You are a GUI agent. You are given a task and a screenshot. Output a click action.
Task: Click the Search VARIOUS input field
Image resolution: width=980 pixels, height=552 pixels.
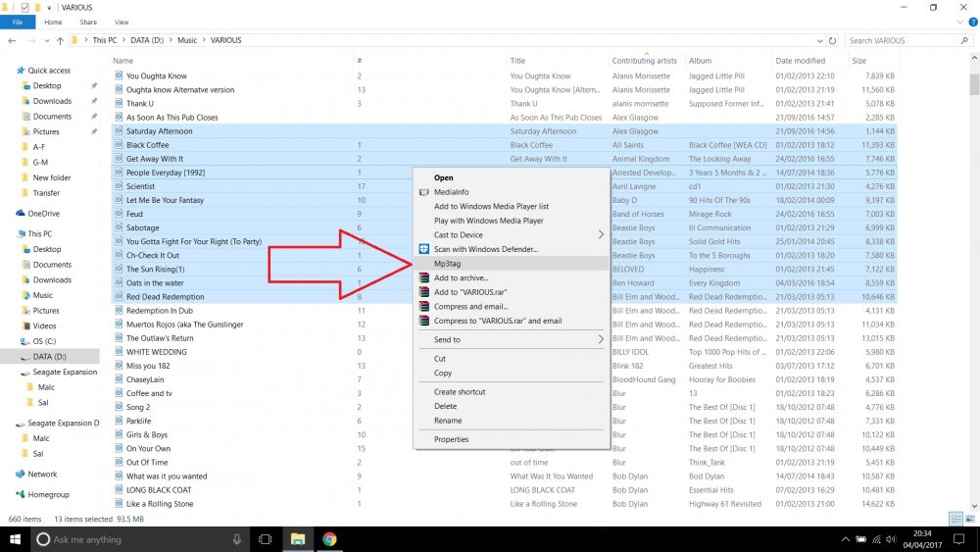tap(903, 40)
